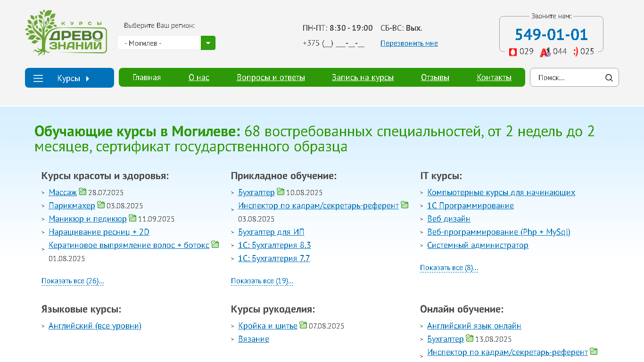Expand Показать все (8) IT courses

pyautogui.click(x=449, y=268)
